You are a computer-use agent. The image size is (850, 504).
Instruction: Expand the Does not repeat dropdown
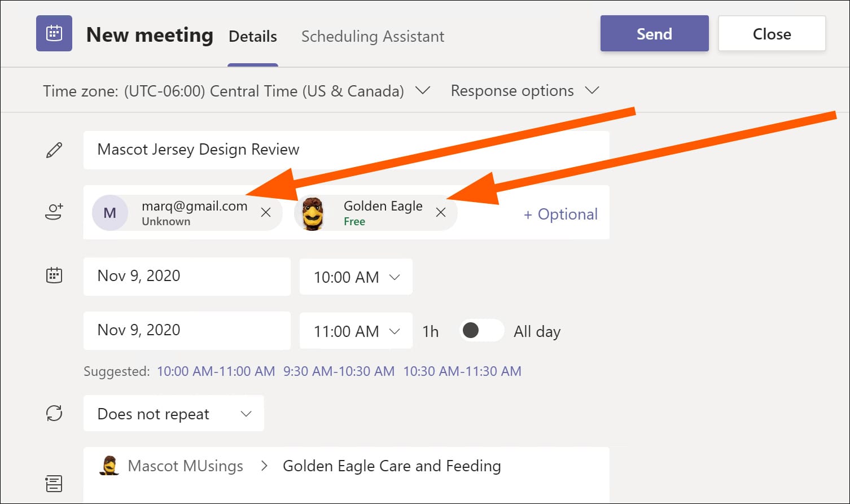(x=174, y=414)
